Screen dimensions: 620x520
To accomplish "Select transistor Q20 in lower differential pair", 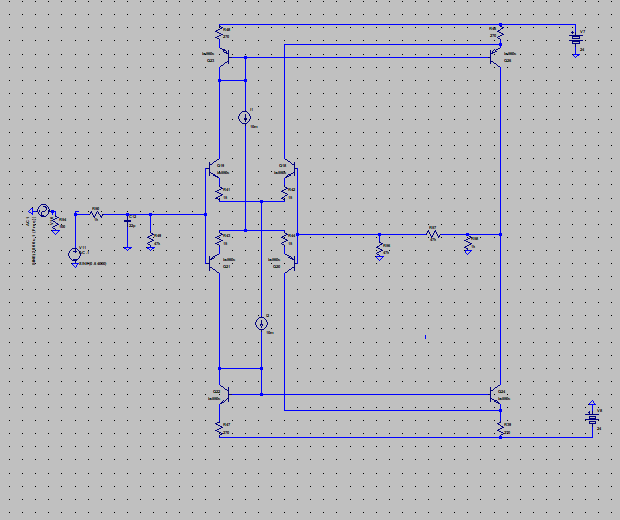I will (x=290, y=263).
